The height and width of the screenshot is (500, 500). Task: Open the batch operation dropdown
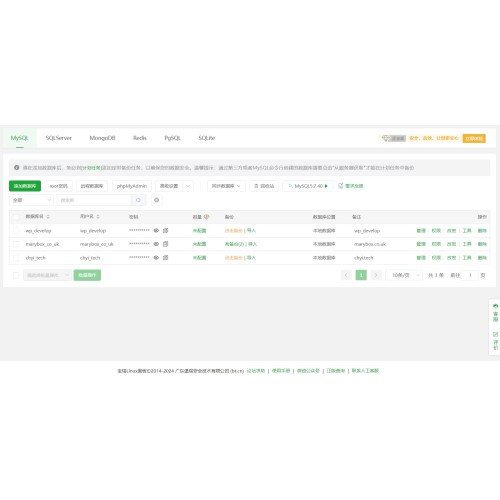click(47, 275)
